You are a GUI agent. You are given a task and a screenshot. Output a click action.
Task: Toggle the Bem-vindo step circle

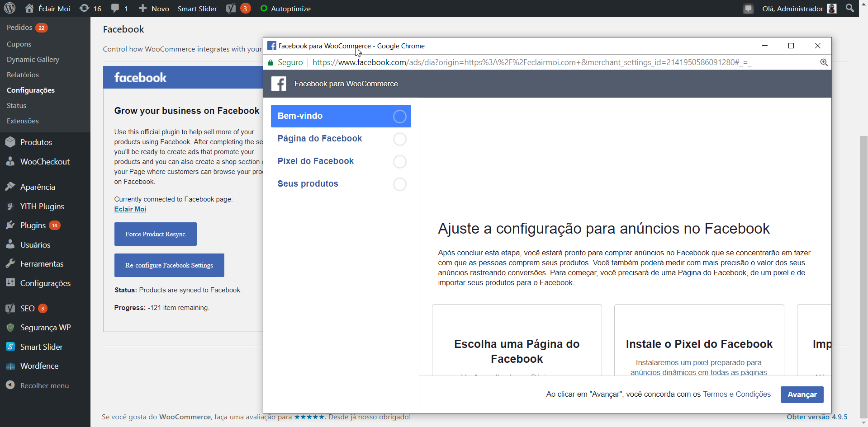[400, 116]
